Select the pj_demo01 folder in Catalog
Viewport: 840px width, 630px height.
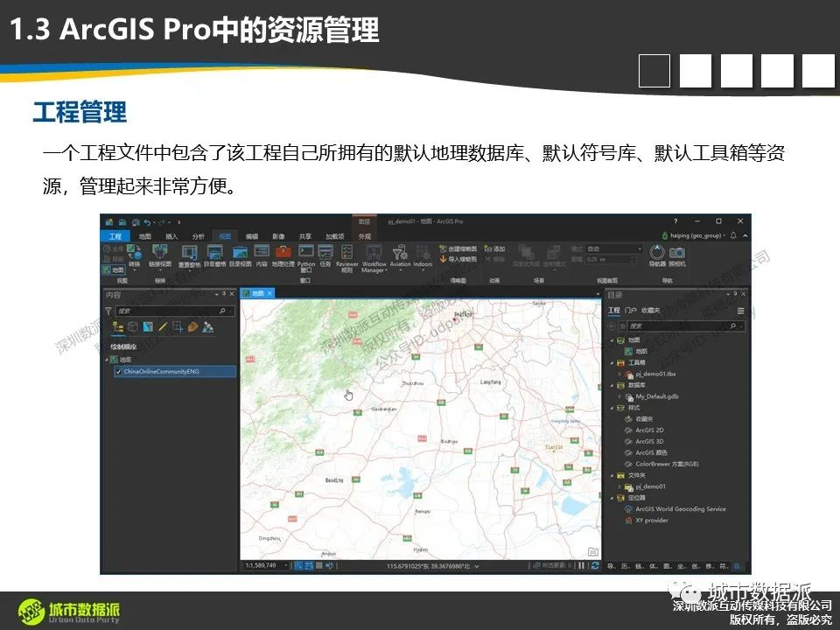point(650,486)
